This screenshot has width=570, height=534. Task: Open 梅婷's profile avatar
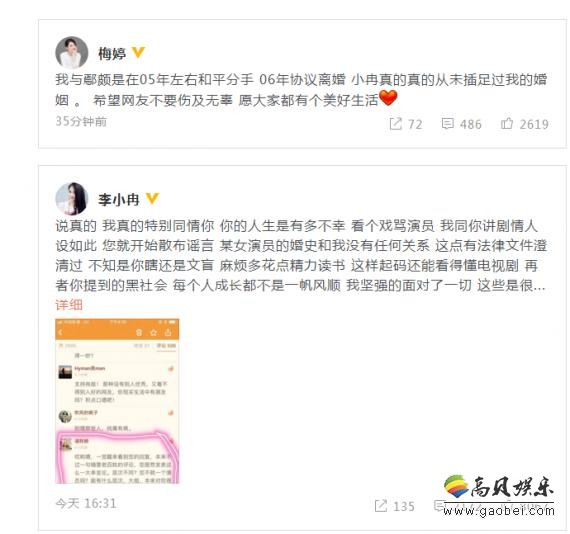[x=72, y=52]
